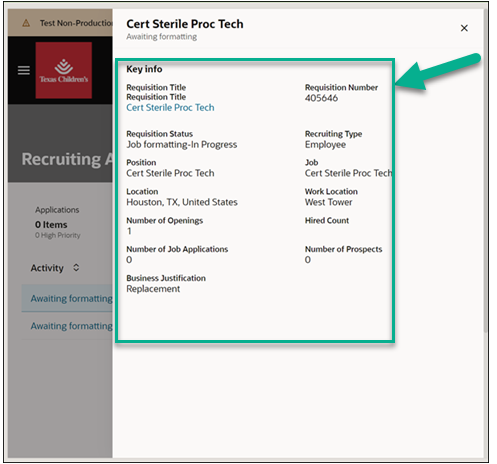Open the hamburger navigation menu
The image size is (497, 464).
pyautogui.click(x=24, y=70)
